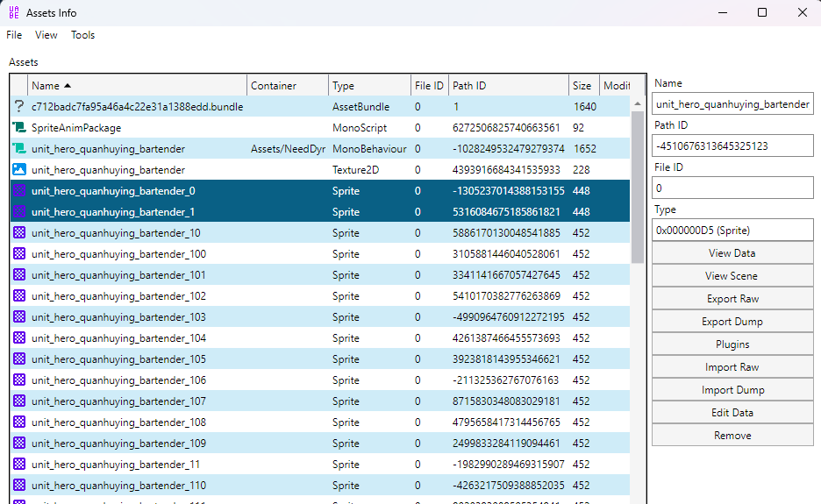Click the Texture2D image icon
The width and height of the screenshot is (821, 504).
click(19, 170)
